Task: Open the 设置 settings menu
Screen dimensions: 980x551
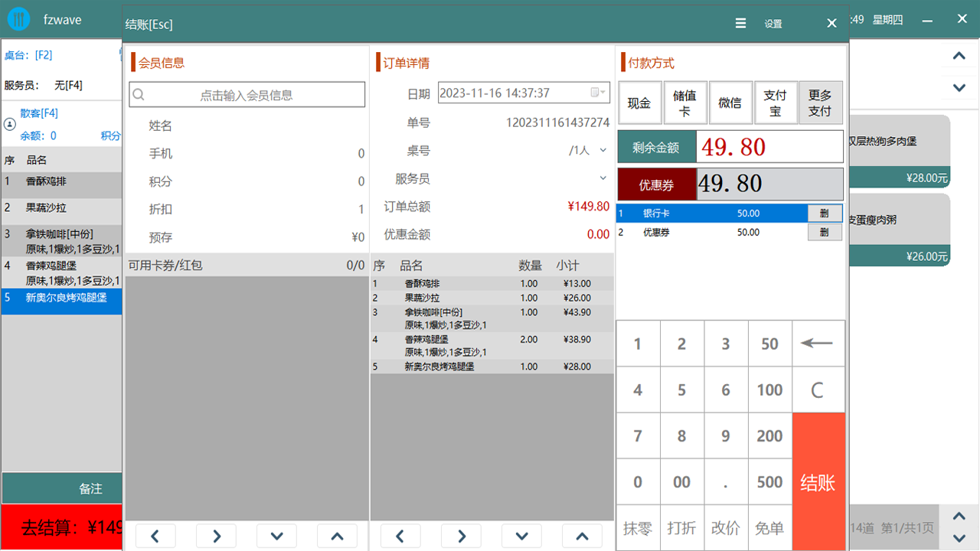Action: click(773, 23)
